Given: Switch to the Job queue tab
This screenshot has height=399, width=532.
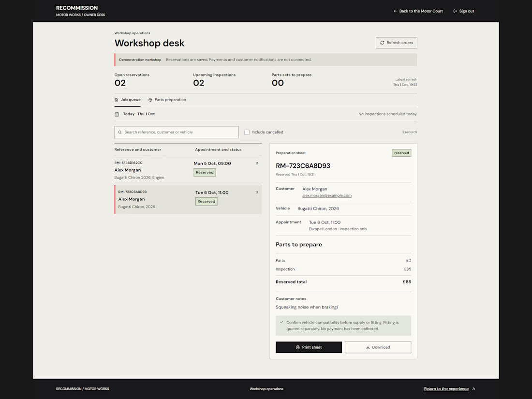Looking at the screenshot, I should [x=128, y=100].
